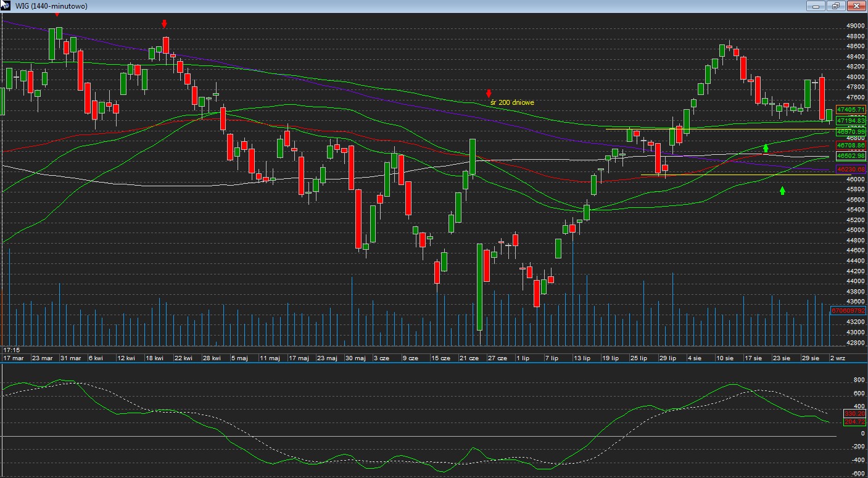Click the red 46708.86 moving average label
868x478 pixels.
coord(851,145)
